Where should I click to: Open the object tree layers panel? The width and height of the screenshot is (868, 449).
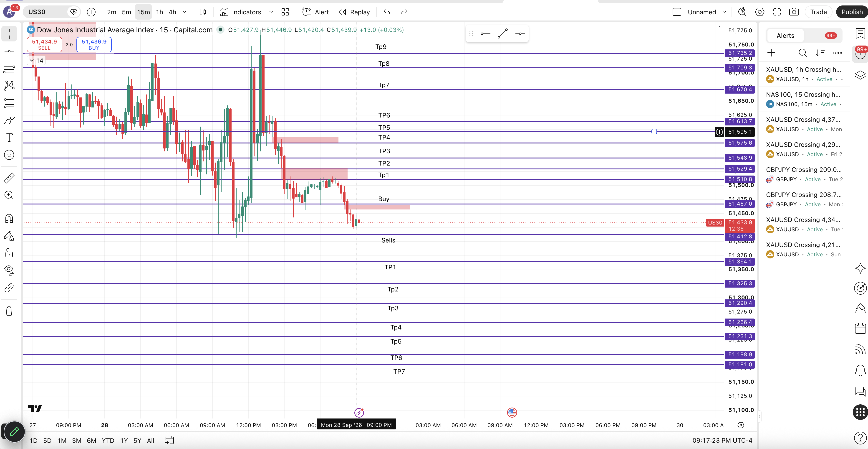click(x=860, y=75)
